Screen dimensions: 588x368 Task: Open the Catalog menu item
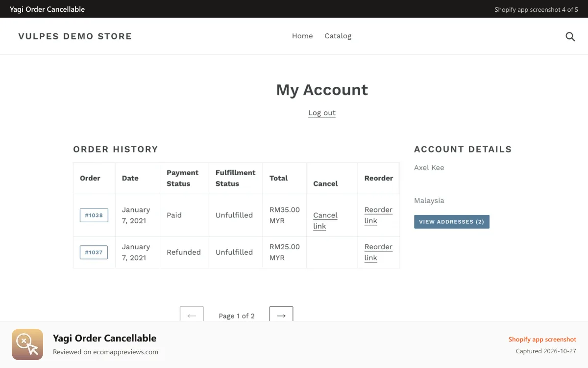coord(338,36)
